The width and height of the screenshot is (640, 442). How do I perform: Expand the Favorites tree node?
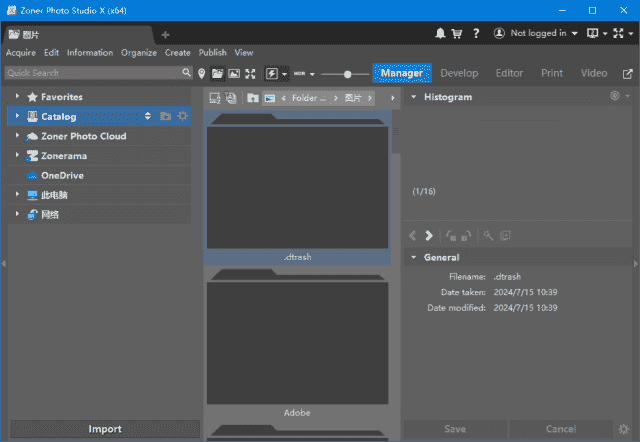click(x=17, y=97)
